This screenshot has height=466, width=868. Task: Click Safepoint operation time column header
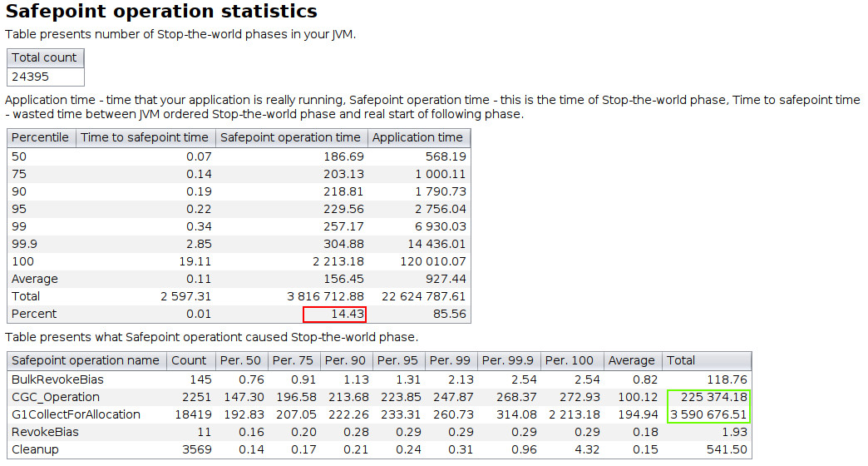coord(291,137)
